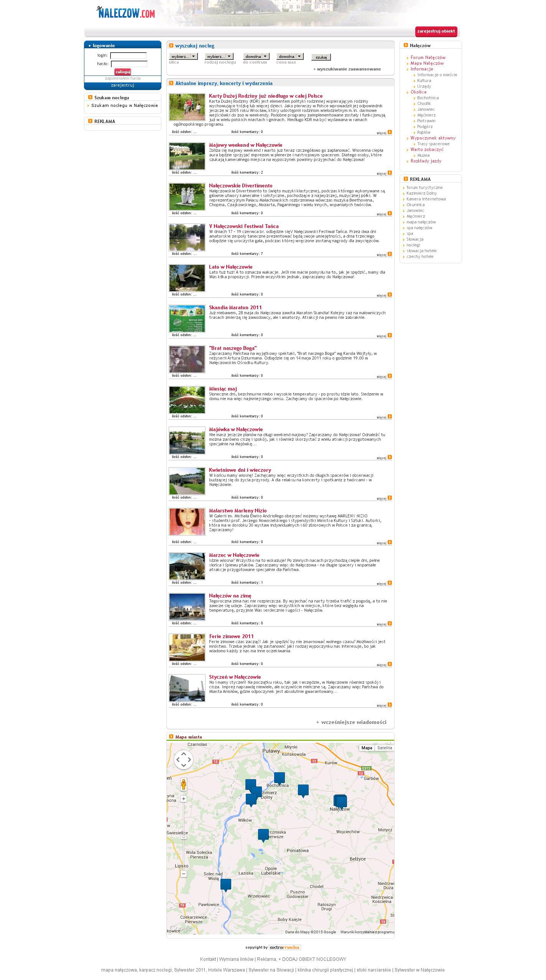Expand 'wyszukiwanie zaawansowane' advanced search

[347, 69]
